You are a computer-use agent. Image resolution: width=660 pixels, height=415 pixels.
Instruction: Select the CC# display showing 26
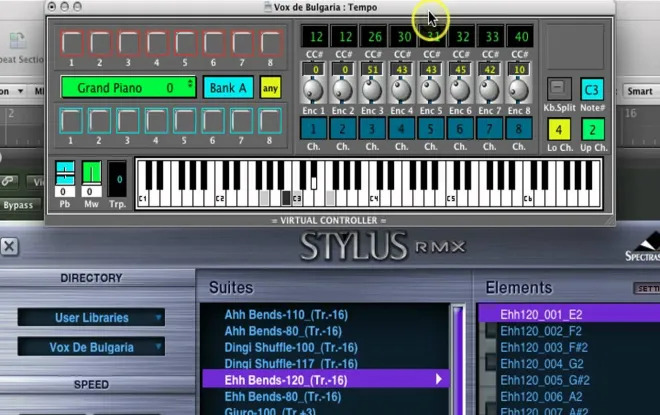[x=374, y=37]
